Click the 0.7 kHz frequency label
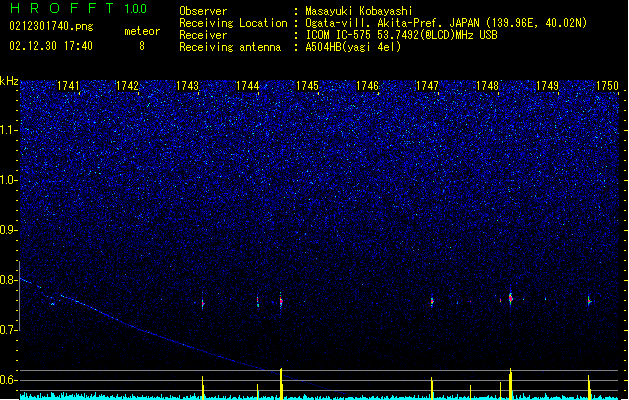The height and width of the screenshot is (400, 629). pyautogui.click(x=9, y=330)
